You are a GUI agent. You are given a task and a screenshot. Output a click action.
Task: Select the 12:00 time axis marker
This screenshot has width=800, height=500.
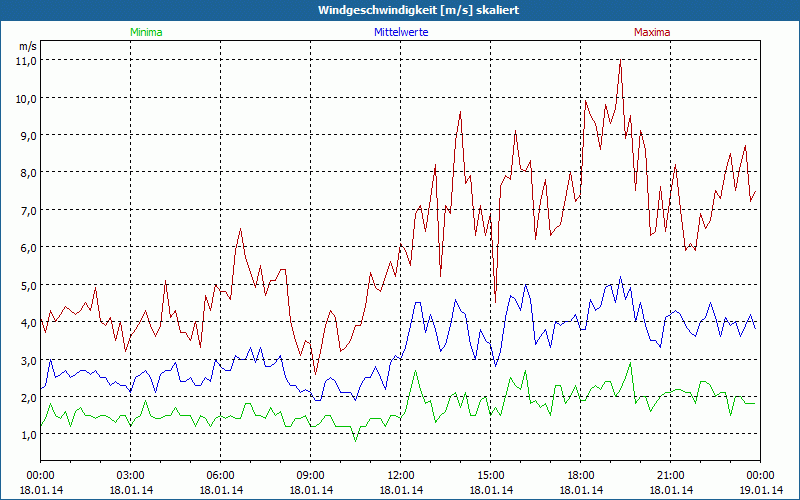(401, 475)
